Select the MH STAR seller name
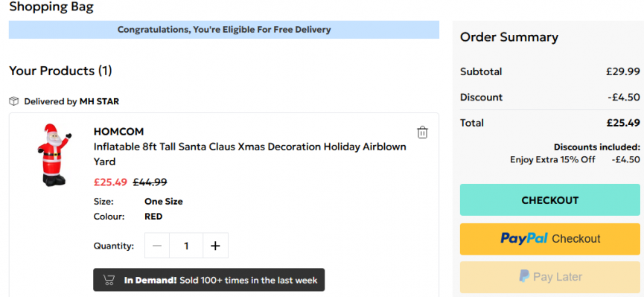The image size is (644, 297). (99, 101)
